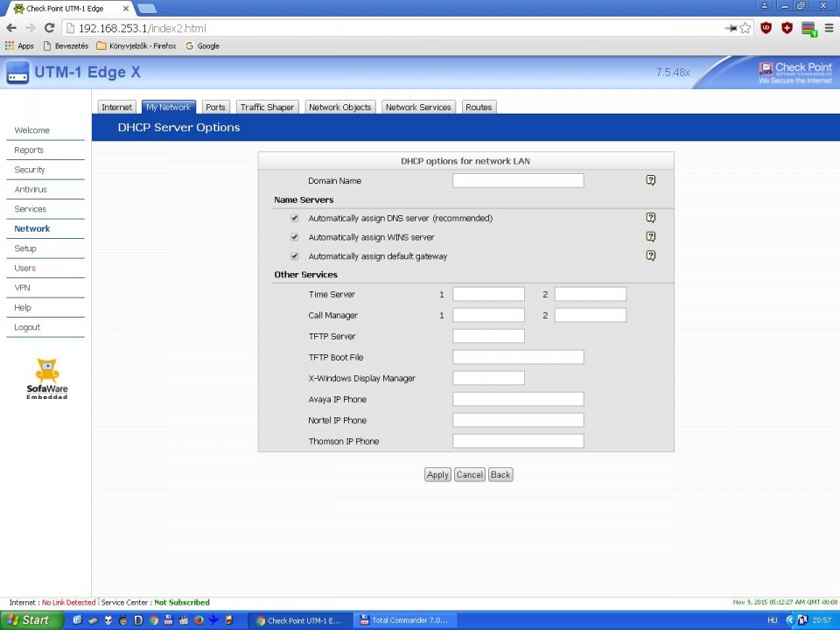Bookmark this page with the star icon
This screenshot has height=630, width=840.
(745, 28)
